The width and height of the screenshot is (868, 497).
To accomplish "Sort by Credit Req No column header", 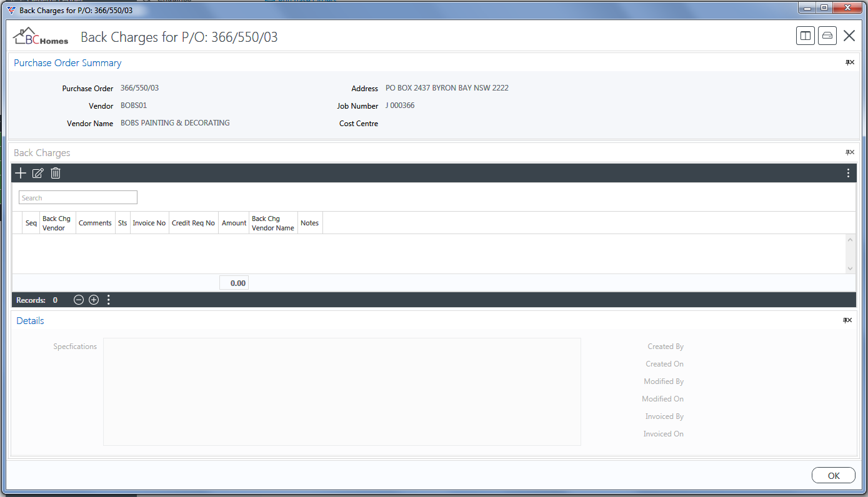I will (x=194, y=223).
